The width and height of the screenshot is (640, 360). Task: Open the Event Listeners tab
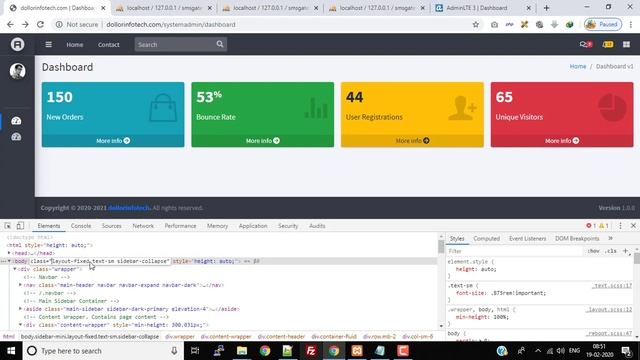[x=527, y=238]
